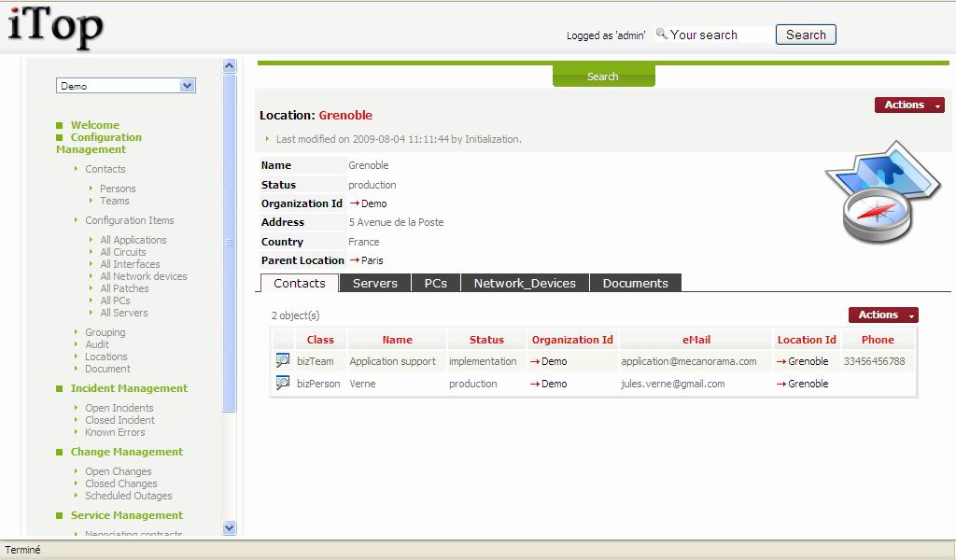This screenshot has height=560, width=956.
Task: Open Open Changes in sidebar
Action: [x=119, y=471]
